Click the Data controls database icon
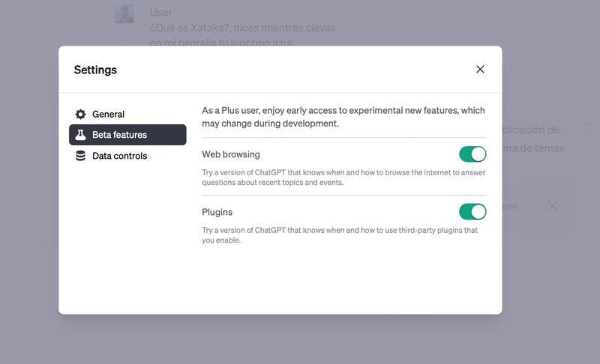 click(x=80, y=156)
